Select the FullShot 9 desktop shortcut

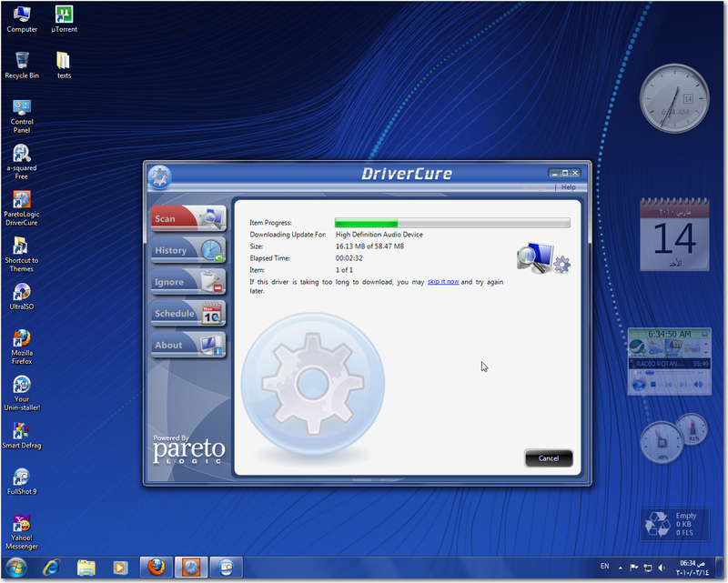tap(21, 482)
